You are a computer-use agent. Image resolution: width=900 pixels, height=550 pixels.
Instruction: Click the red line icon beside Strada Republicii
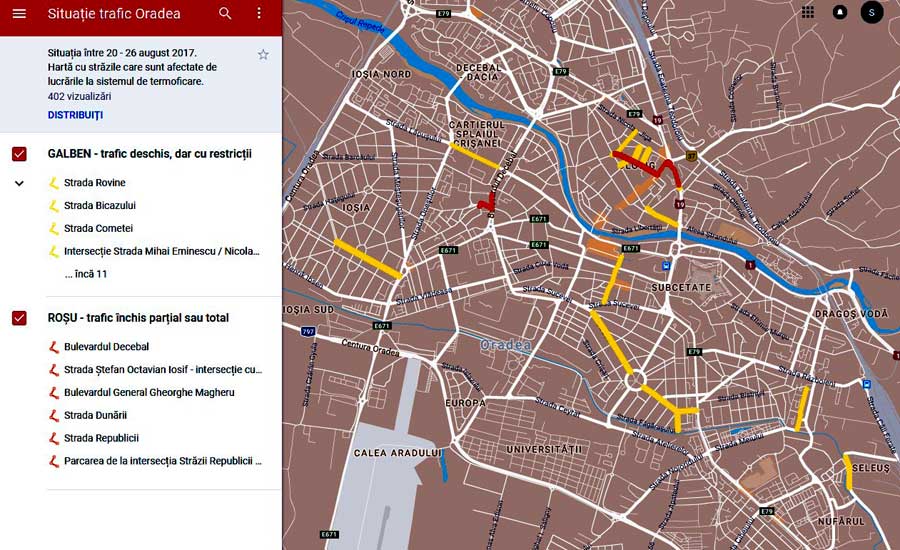pyautogui.click(x=54, y=438)
